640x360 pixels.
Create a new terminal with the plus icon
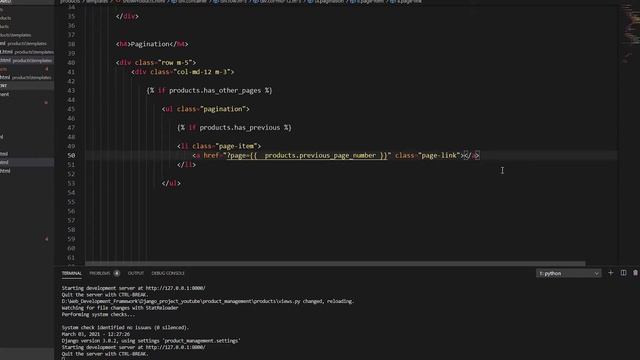[611, 273]
